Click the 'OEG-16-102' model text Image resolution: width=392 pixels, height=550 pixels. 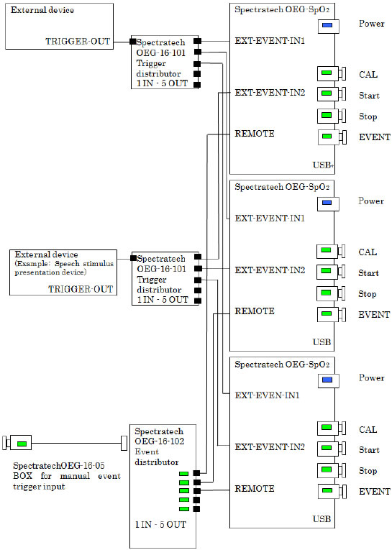(160, 441)
